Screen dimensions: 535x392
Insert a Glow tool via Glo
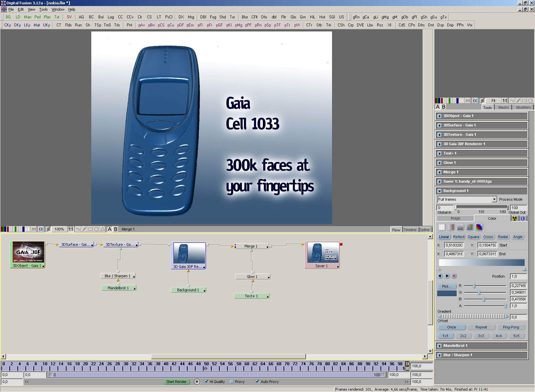293,17
